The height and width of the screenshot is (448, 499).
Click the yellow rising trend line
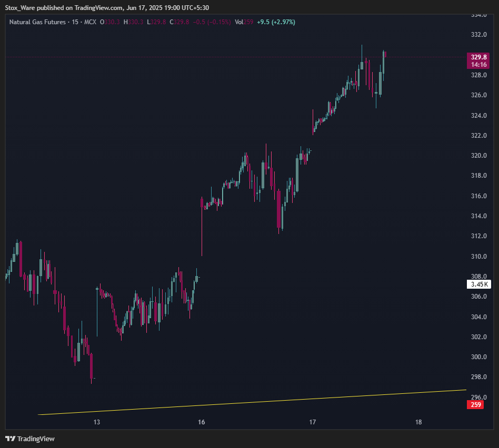coord(252,402)
